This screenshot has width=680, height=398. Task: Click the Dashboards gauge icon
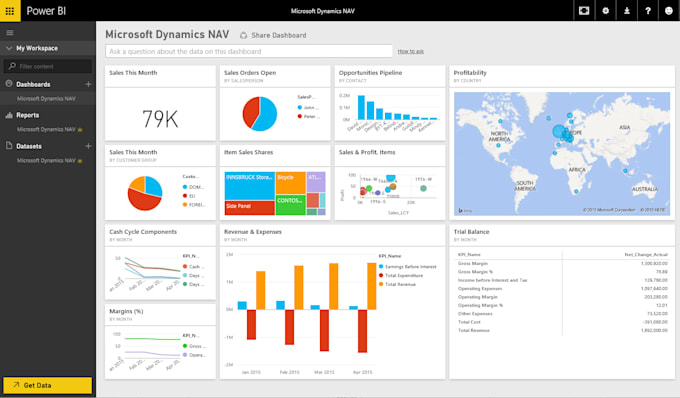pos(9,84)
